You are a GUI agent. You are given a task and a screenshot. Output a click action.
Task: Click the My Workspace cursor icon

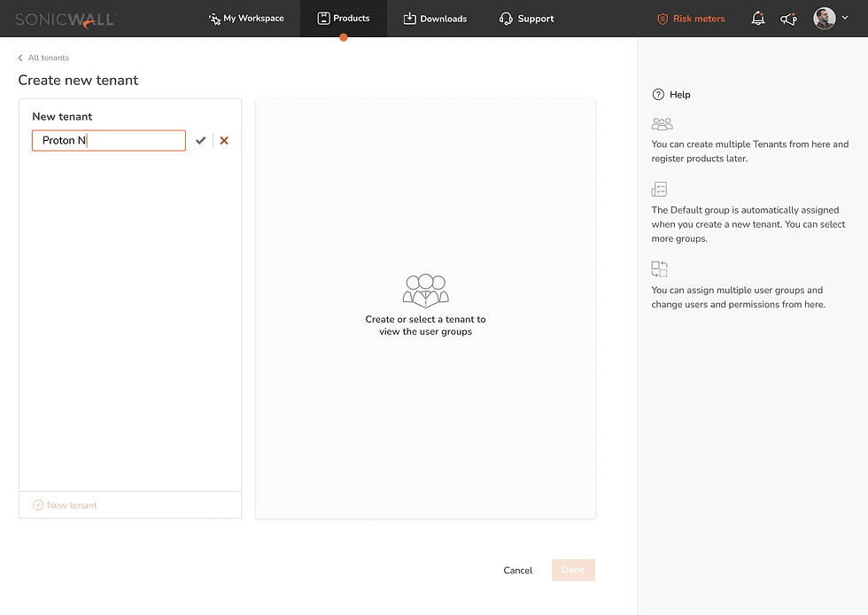214,19
